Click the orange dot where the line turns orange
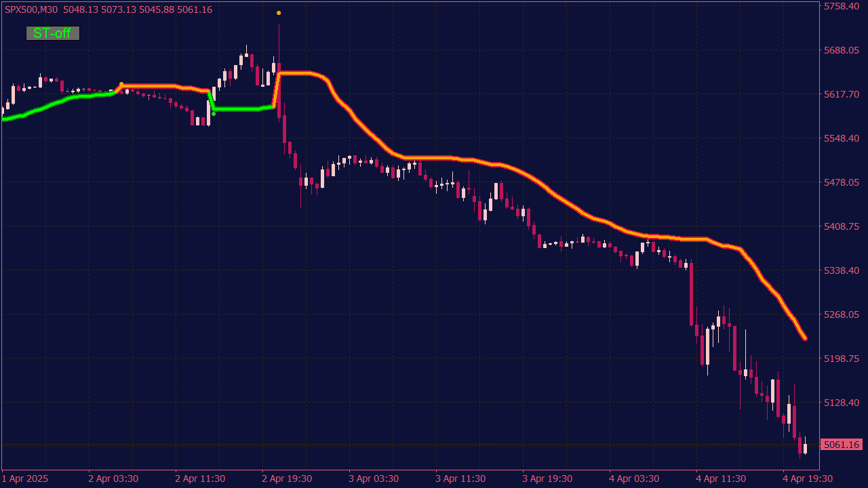Image resolution: width=868 pixels, height=488 pixels. 121,84
